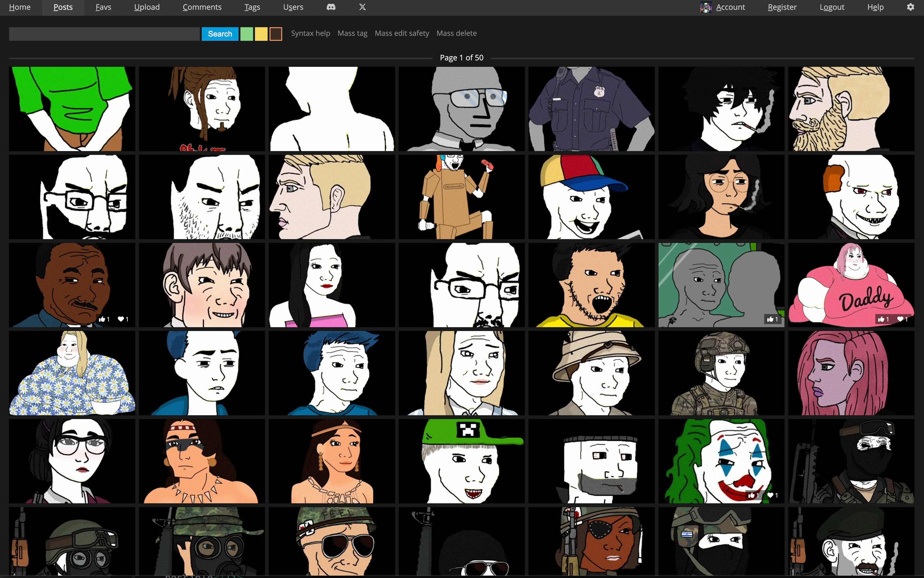
Task: Open the Discord icon link
Action: click(x=331, y=7)
